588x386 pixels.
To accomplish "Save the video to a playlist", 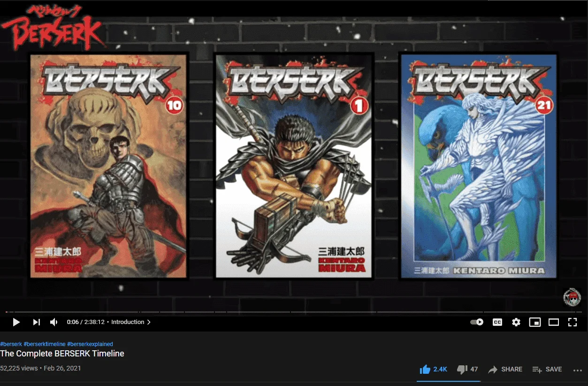I will click(x=547, y=370).
